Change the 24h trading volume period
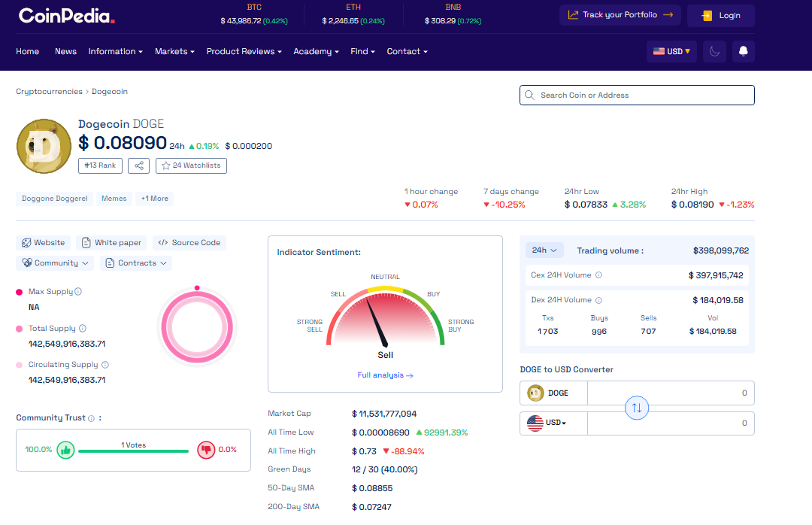The width and height of the screenshot is (812, 525). coord(544,250)
